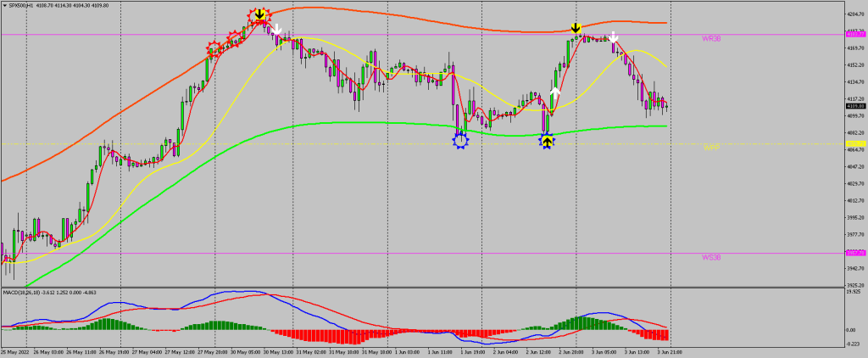Click the magenta WS38 price tag on axis
Screen dimensions: 868x358
(x=854, y=253)
